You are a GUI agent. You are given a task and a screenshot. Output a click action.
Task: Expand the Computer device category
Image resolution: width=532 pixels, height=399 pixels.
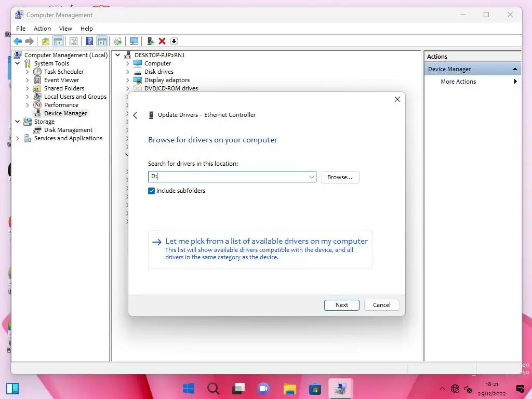pos(128,63)
